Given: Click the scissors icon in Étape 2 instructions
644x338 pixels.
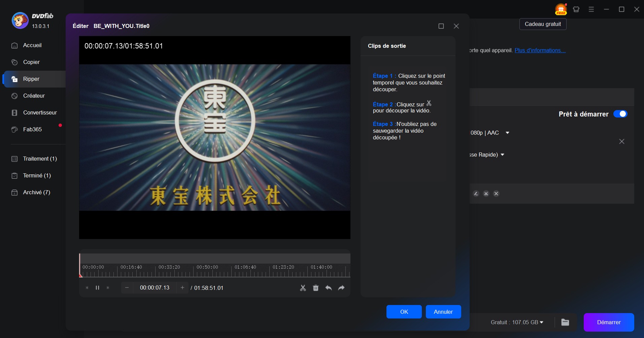Looking at the screenshot, I should 429,103.
